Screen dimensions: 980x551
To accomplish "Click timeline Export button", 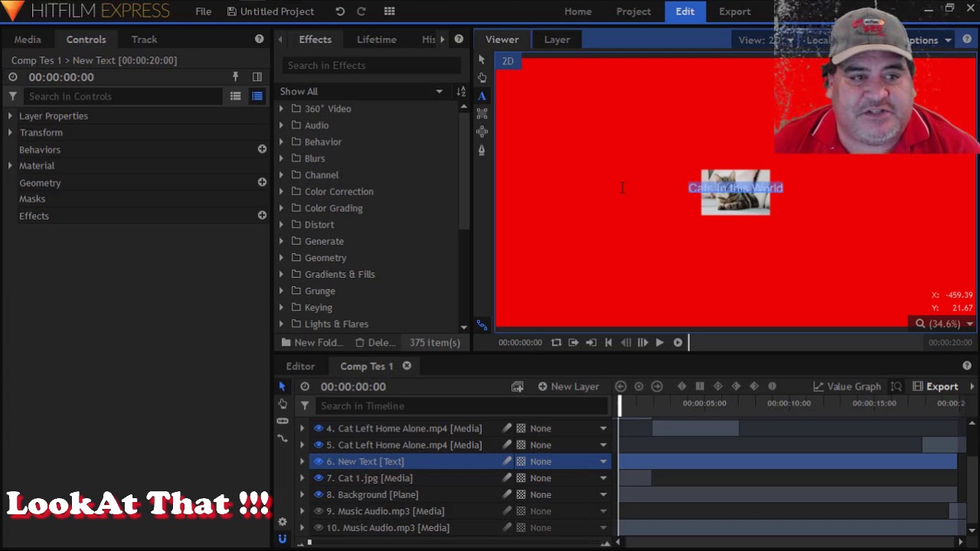I will [x=935, y=386].
